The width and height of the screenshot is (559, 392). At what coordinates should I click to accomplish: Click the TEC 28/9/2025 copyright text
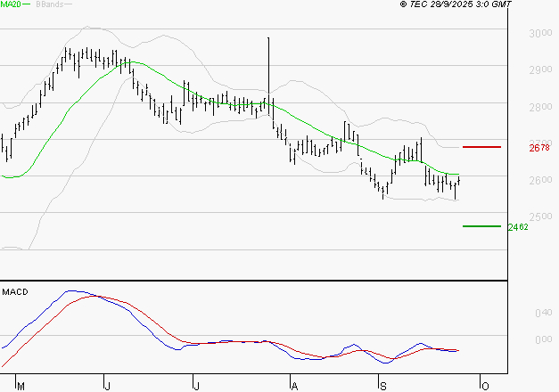[x=456, y=4]
